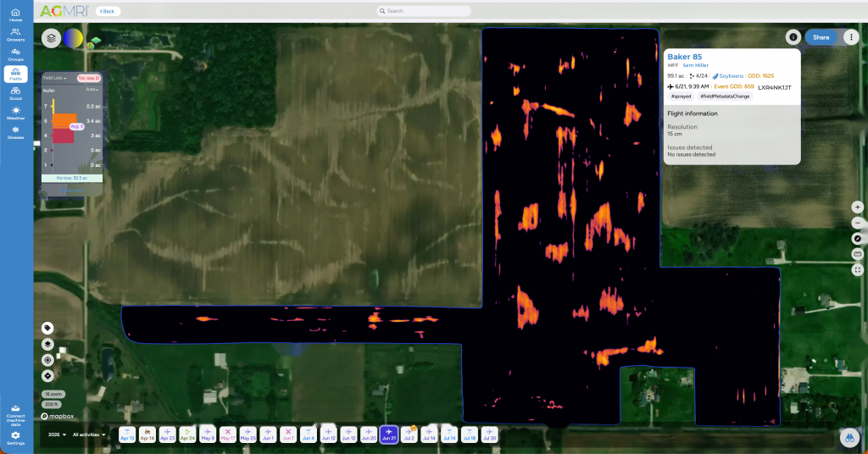Open Groups in the sidebar
The image size is (868, 454).
[x=15, y=54]
